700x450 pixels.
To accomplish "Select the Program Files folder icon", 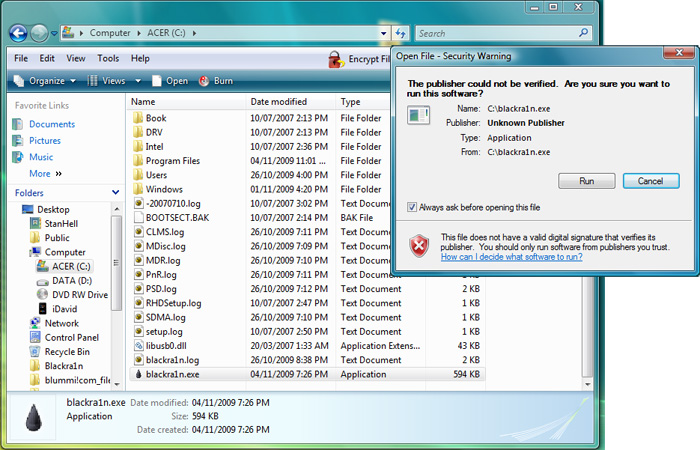I will [x=138, y=161].
